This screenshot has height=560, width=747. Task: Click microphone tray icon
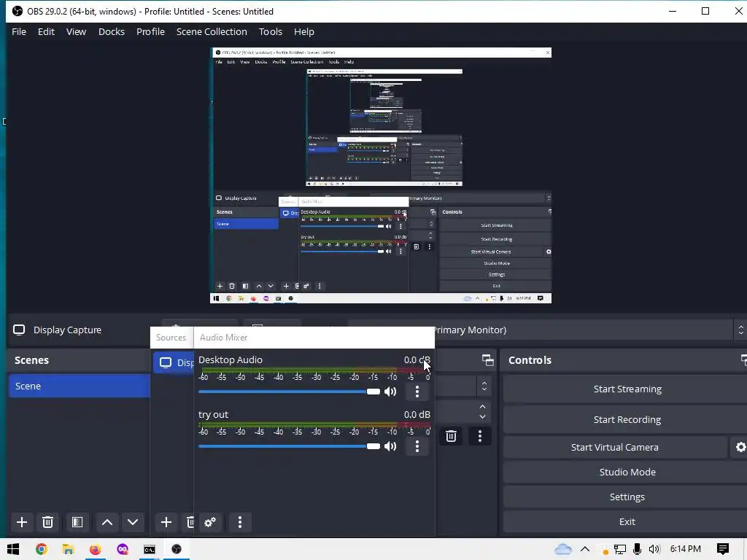coord(638,549)
